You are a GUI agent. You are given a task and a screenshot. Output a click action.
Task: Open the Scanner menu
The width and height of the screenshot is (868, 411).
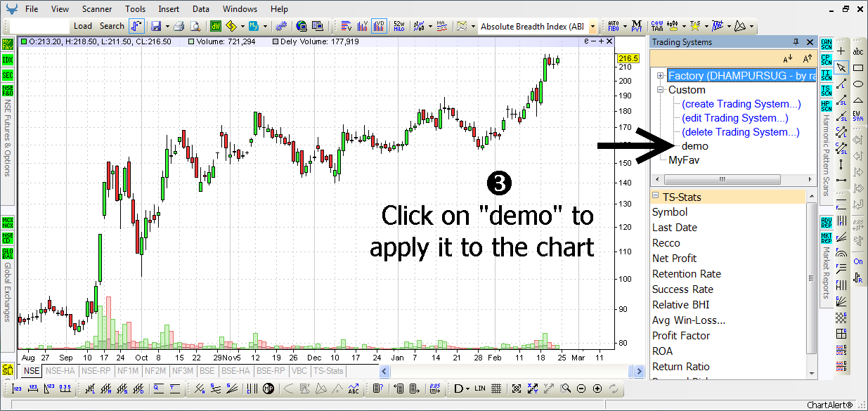coord(96,9)
